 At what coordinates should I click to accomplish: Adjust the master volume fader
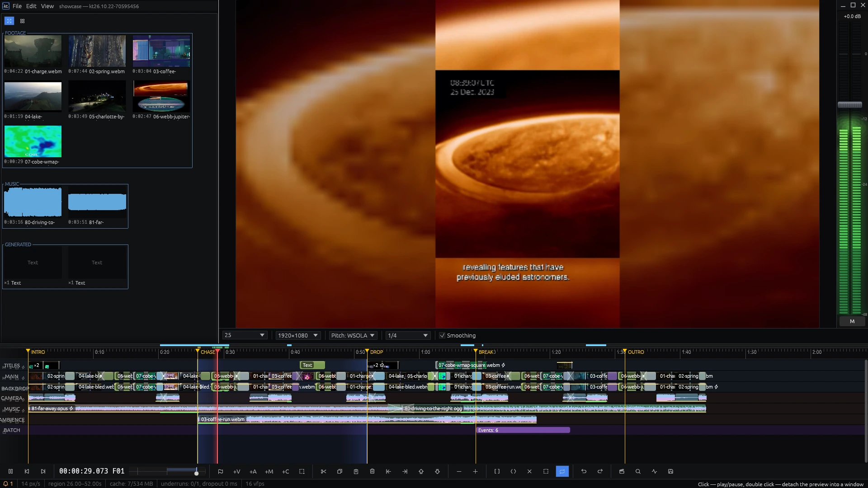coord(850,105)
